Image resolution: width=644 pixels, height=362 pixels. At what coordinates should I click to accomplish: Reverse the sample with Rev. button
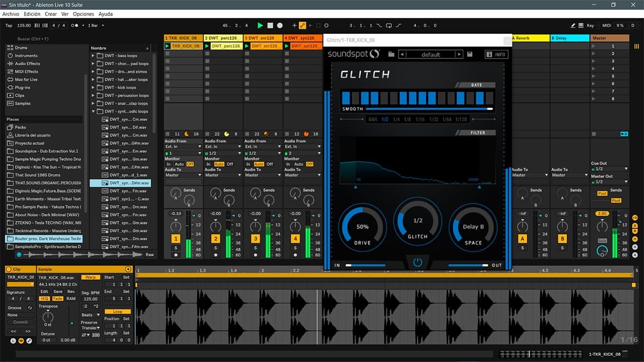71,291
